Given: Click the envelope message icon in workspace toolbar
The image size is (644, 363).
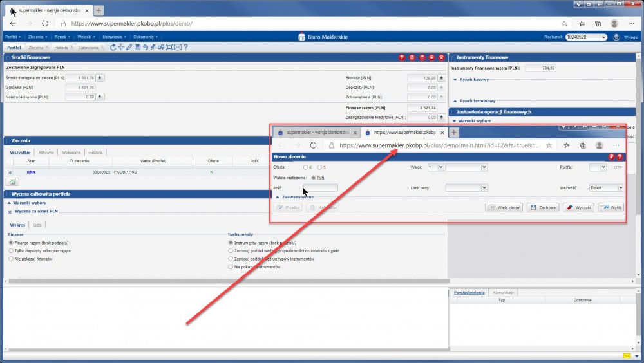Looking at the screenshot, I should click(x=178, y=47).
